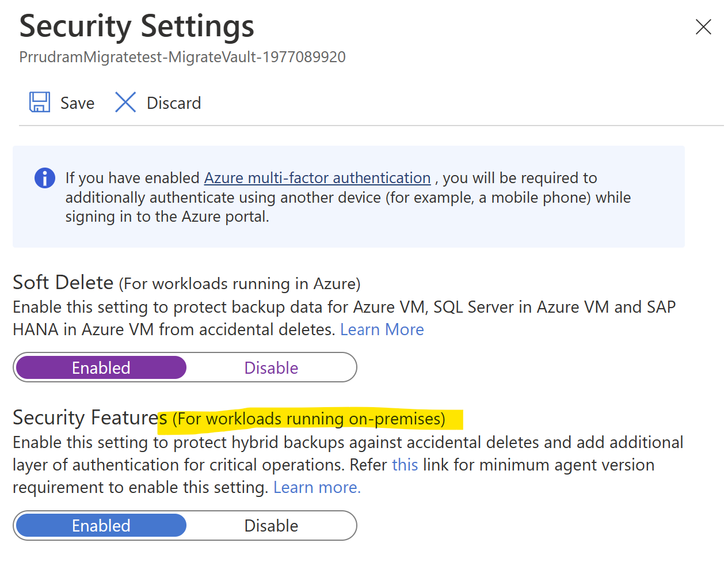The image size is (728, 573).
Task: Open the Azure multi-factor authentication link
Action: 317,177
